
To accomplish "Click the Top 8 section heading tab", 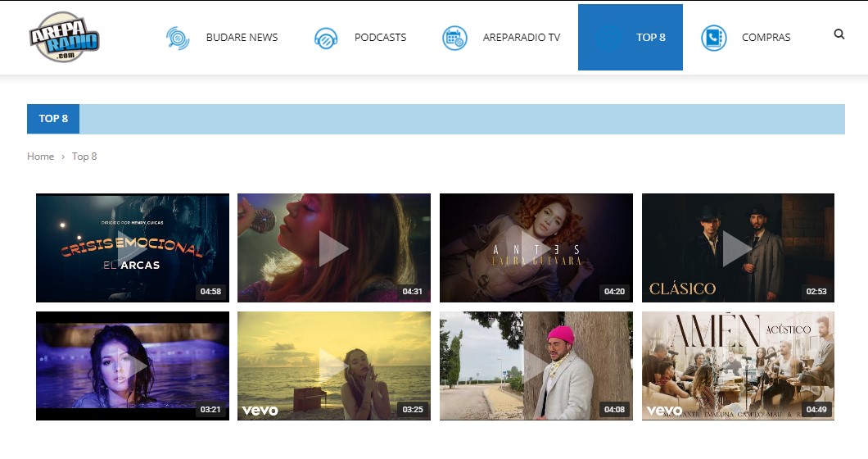I will (x=53, y=119).
